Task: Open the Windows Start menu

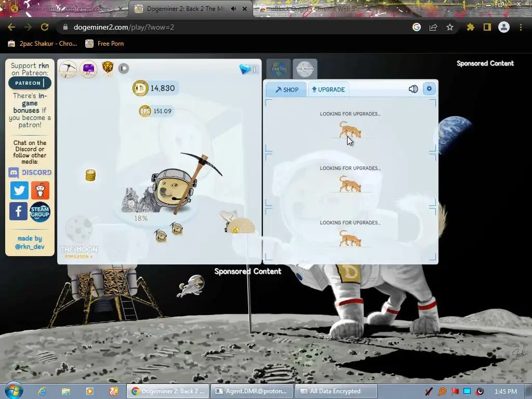Action: pos(14,391)
